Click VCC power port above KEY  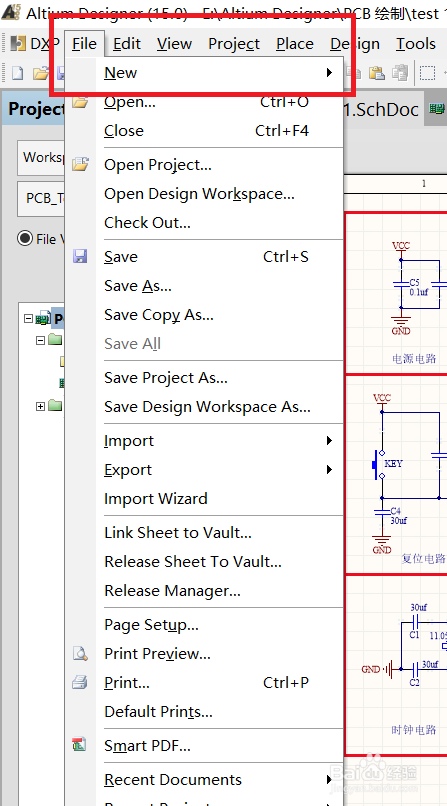pos(382,401)
